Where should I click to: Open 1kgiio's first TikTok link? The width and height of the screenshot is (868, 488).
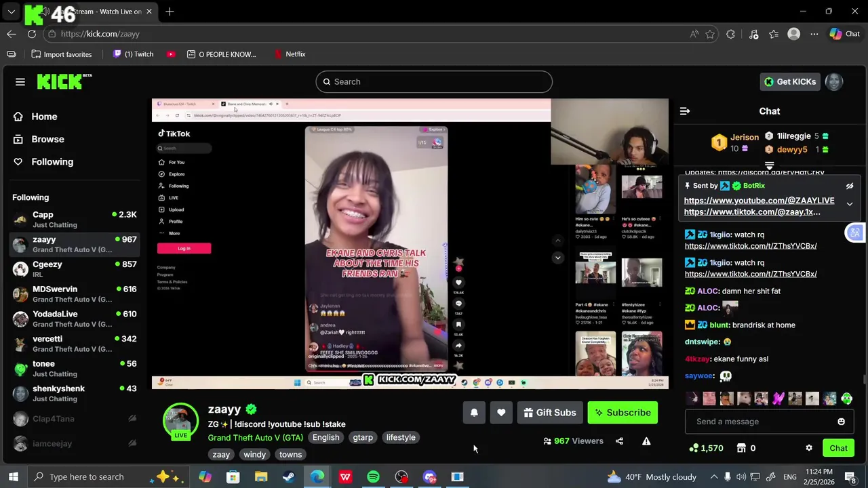pos(751,246)
